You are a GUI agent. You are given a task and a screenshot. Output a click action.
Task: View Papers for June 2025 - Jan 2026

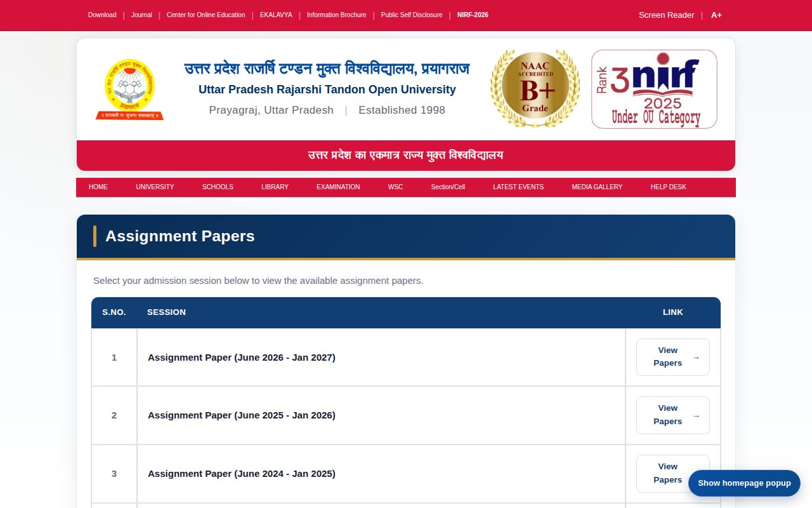click(x=673, y=415)
